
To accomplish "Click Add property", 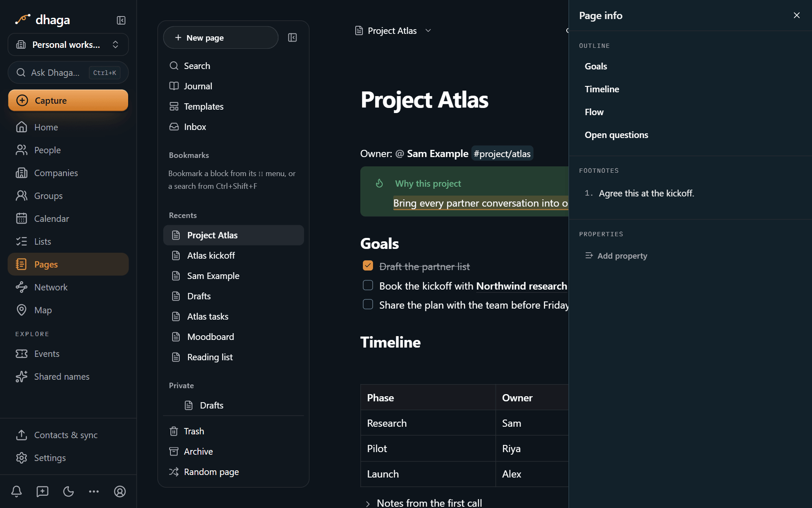I will click(616, 256).
